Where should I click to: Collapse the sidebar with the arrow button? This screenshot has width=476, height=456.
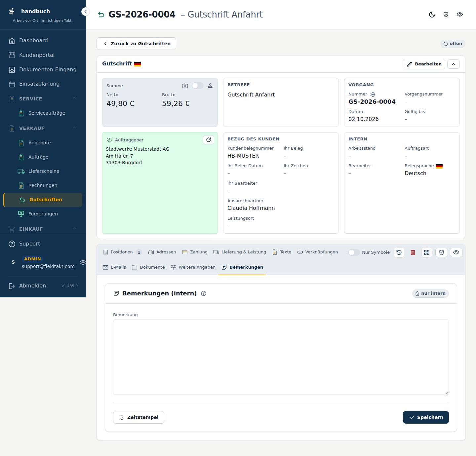(86, 12)
